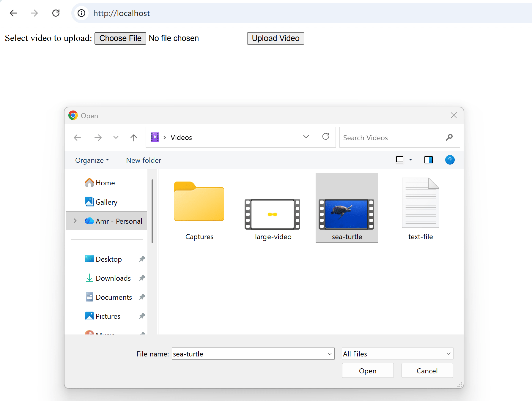The height and width of the screenshot is (401, 532).
Task: Toggle the preview pane
Action: click(x=428, y=160)
